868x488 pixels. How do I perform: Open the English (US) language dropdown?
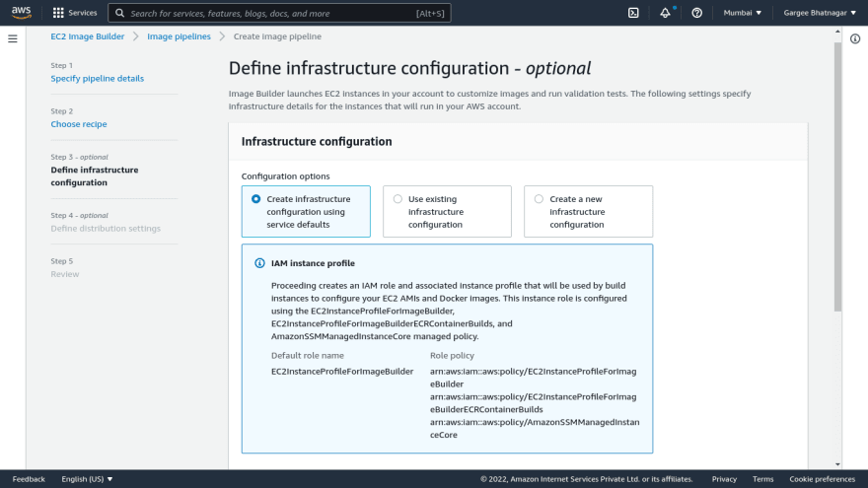[87, 479]
